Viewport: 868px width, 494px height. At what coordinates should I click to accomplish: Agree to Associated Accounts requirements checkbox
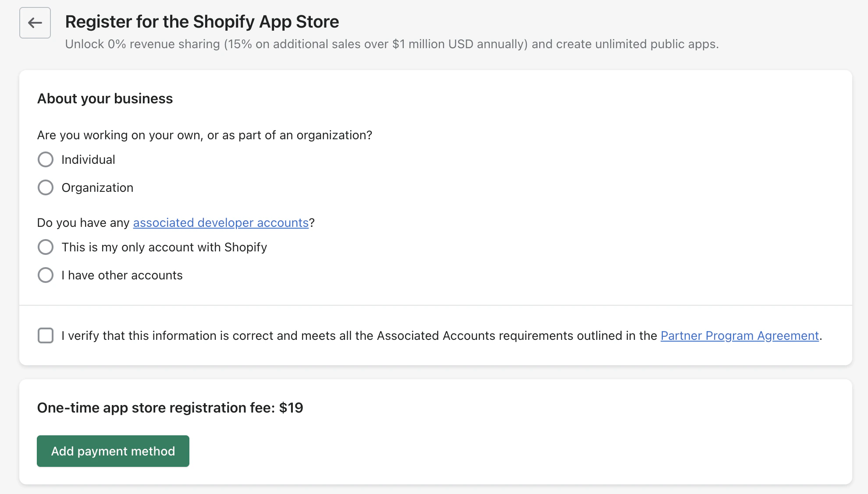(45, 335)
